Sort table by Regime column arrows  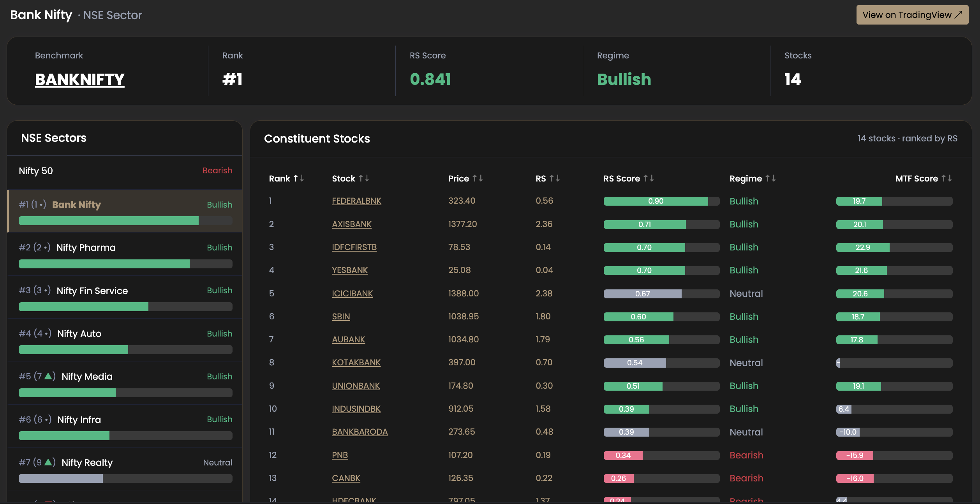770,178
